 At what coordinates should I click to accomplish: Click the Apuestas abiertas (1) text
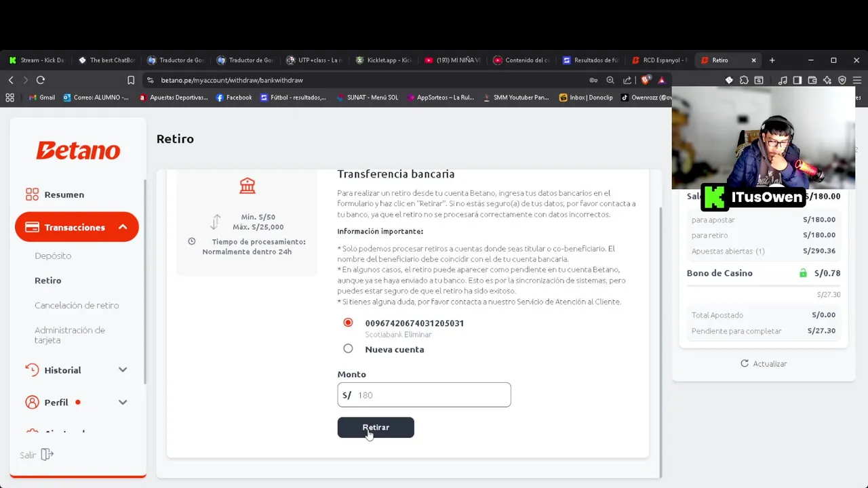pyautogui.click(x=728, y=251)
